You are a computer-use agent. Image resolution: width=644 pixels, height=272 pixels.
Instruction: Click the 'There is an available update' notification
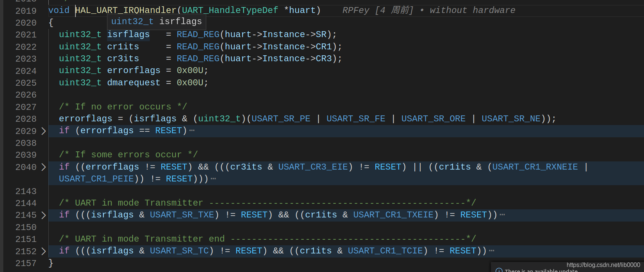(x=541, y=271)
